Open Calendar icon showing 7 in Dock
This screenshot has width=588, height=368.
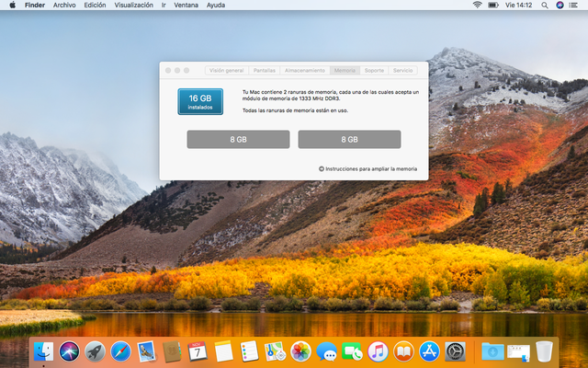click(x=198, y=351)
